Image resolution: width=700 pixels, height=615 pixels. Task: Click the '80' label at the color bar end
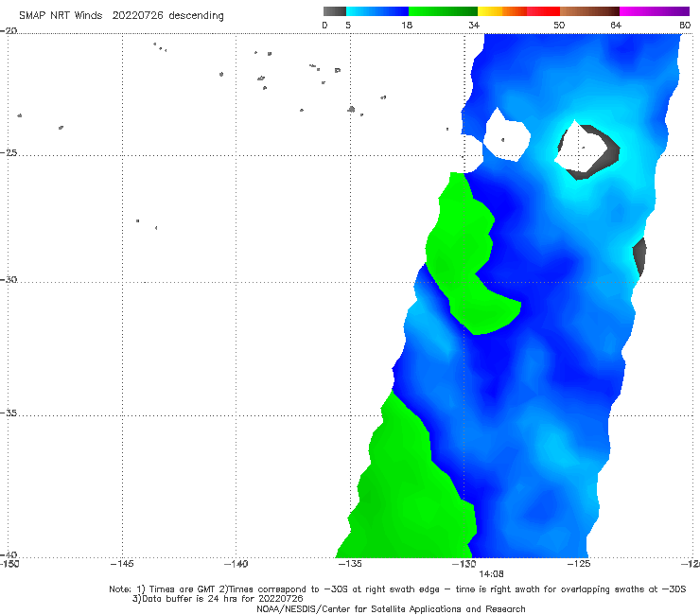pyautogui.click(x=685, y=26)
